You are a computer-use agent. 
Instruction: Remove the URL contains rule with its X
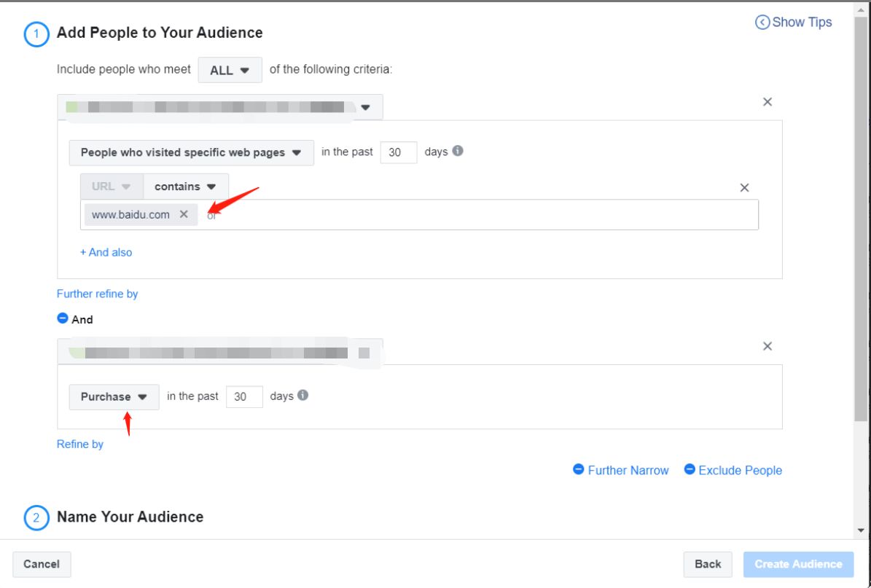click(744, 187)
